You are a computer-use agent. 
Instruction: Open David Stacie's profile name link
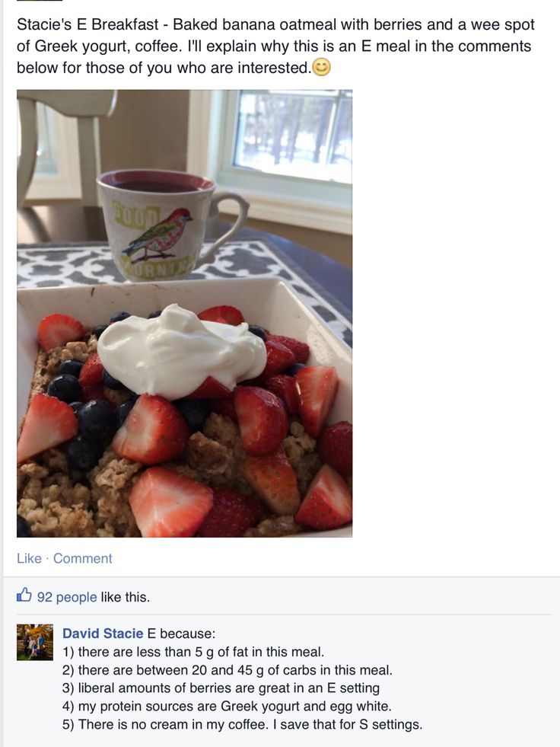click(x=103, y=634)
